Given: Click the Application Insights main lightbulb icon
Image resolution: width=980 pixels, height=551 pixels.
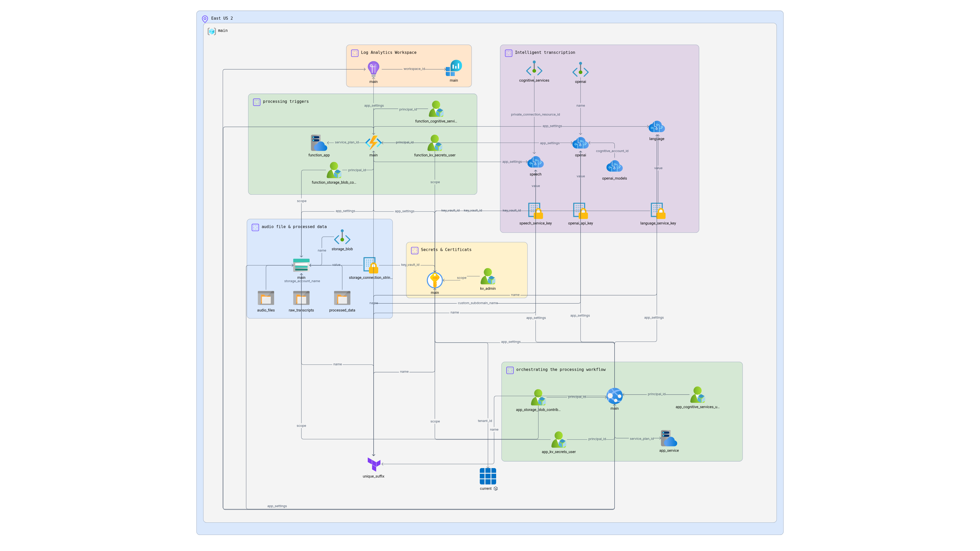Looking at the screenshot, I should (x=373, y=70).
